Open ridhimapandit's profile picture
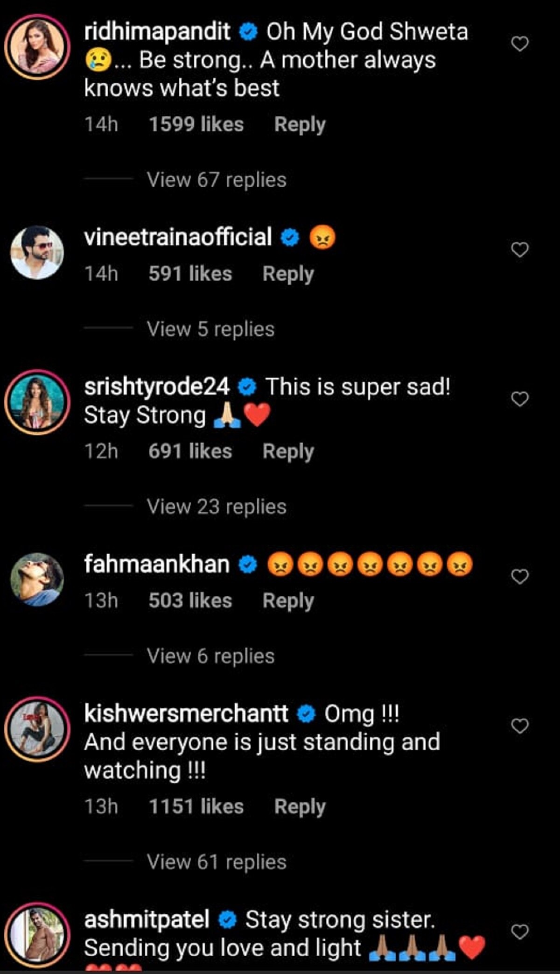Viewport: 560px width, 974px height. point(37,47)
